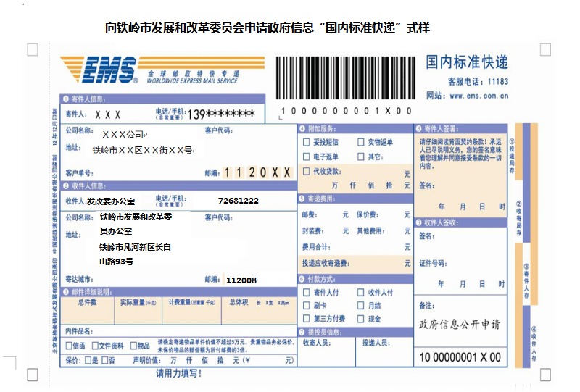Click the 政府信息公开申请 remarks text
Image resolution: width=580 pixels, height=392 pixels.
[x=460, y=324]
